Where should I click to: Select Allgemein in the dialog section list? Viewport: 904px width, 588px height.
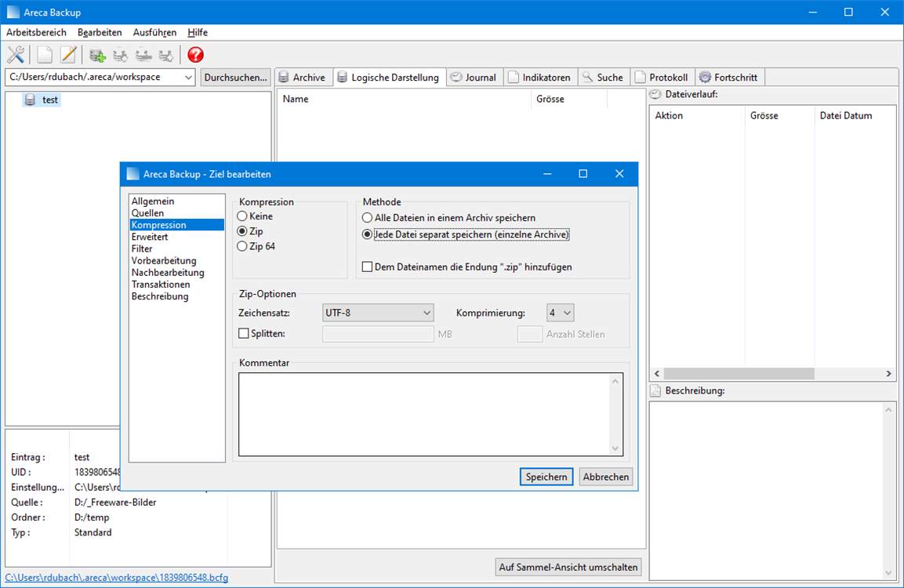[x=176, y=201]
